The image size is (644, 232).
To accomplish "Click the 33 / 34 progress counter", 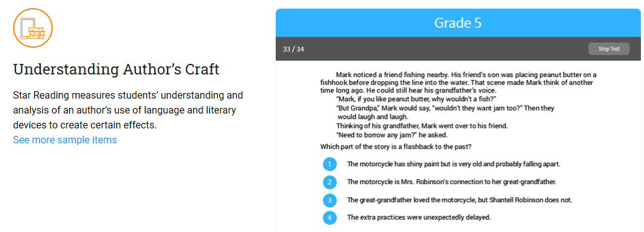I will (293, 49).
